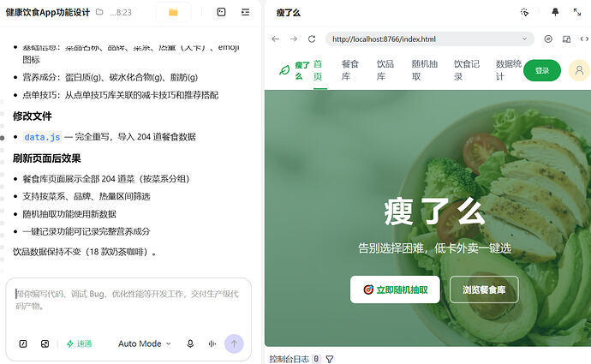Open the responsive device view icon

[566, 39]
